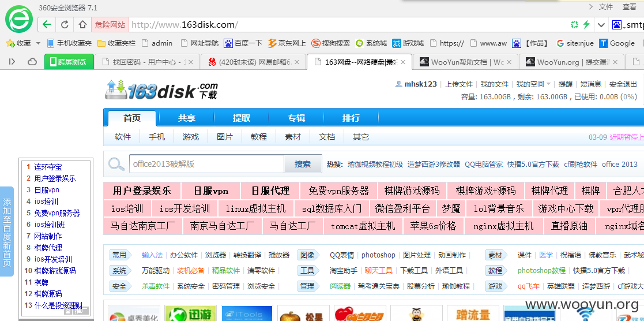Click the search box with office2013破解版
Image resolution: width=644 pixels, height=321 pixels.
206,164
